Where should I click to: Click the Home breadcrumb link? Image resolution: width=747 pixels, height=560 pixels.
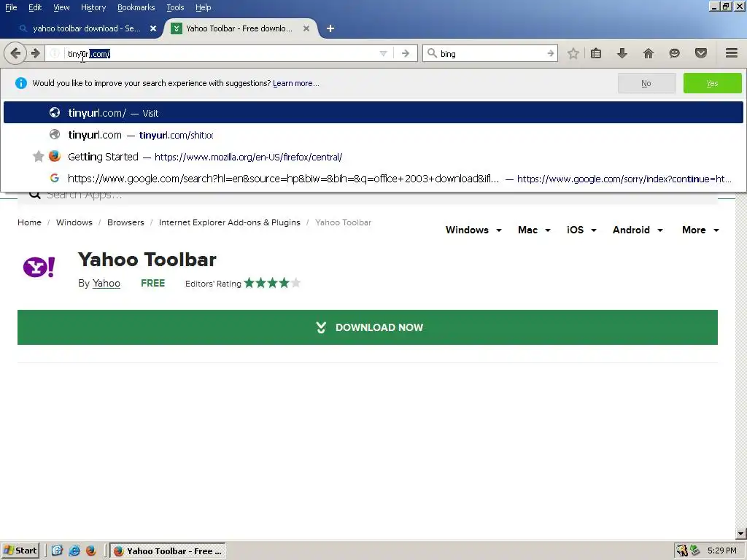pos(29,222)
